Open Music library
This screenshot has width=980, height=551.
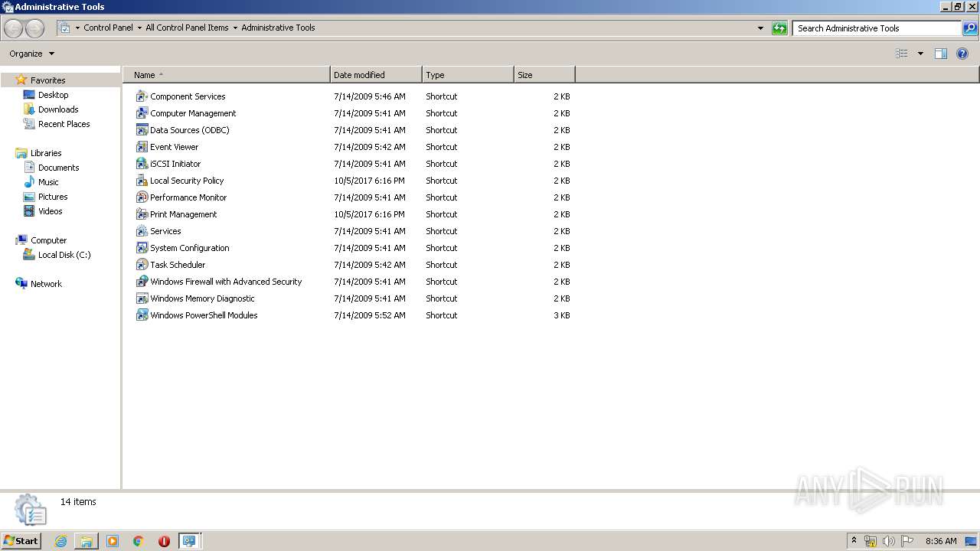click(x=48, y=182)
